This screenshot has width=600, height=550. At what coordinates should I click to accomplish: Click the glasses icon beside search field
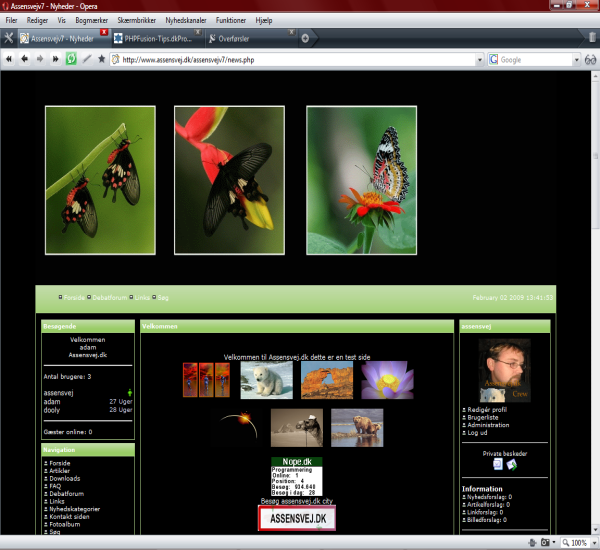pyautogui.click(x=590, y=60)
